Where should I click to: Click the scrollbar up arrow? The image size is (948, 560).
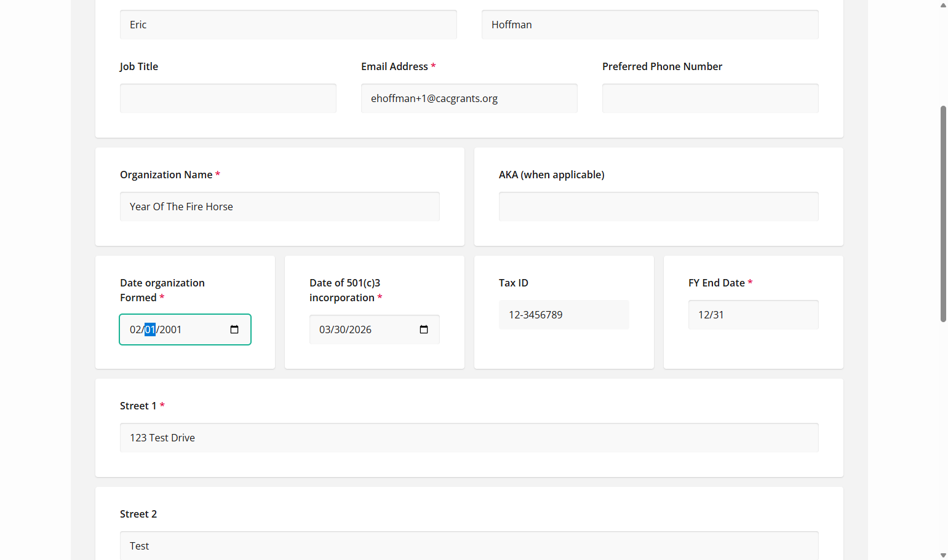point(943,5)
